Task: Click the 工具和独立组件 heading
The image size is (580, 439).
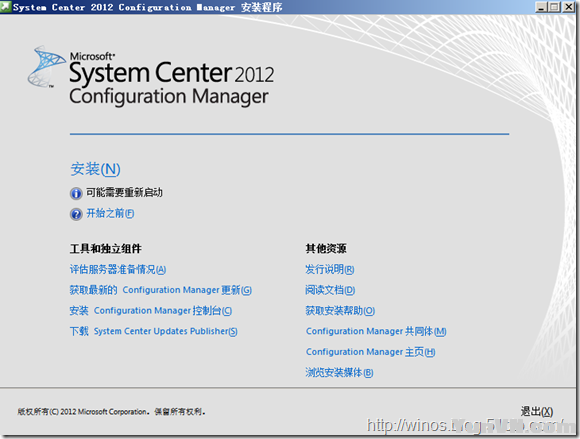Action: (x=105, y=249)
